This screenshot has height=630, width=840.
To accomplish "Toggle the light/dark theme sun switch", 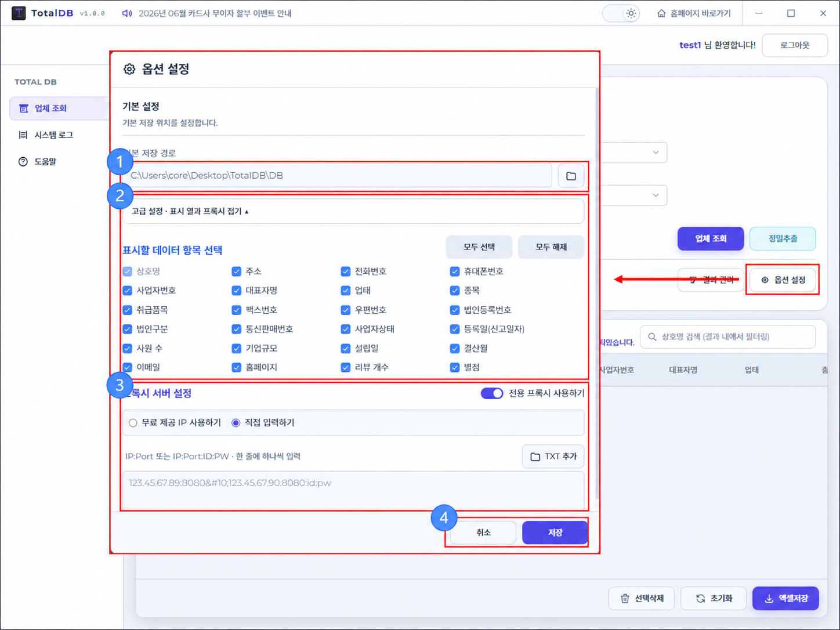I will [621, 13].
